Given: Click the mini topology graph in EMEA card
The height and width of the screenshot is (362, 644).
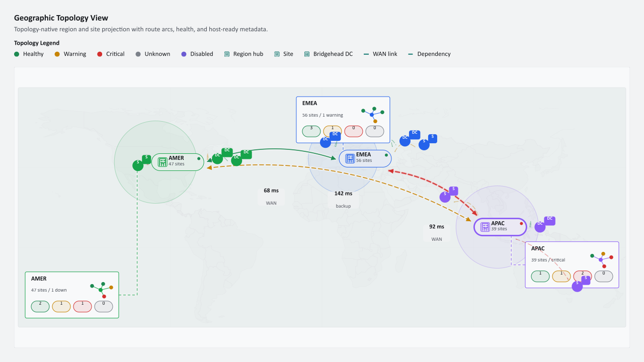Looking at the screenshot, I should [x=373, y=115].
